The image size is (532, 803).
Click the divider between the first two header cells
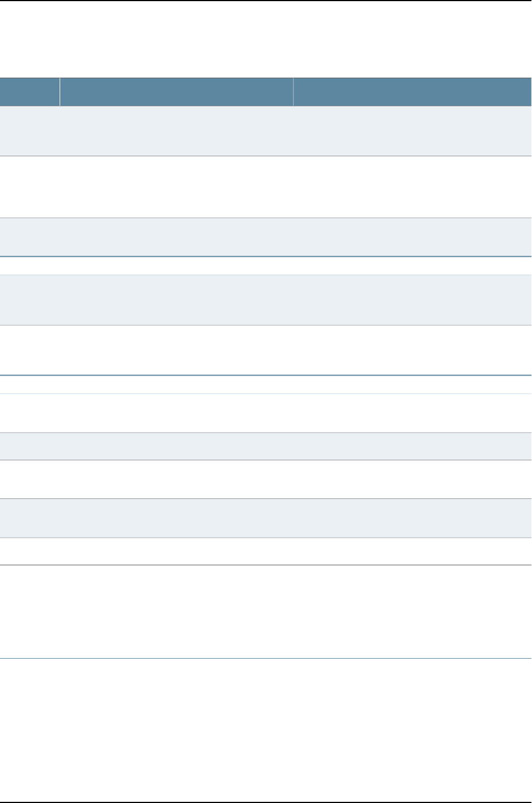point(60,91)
